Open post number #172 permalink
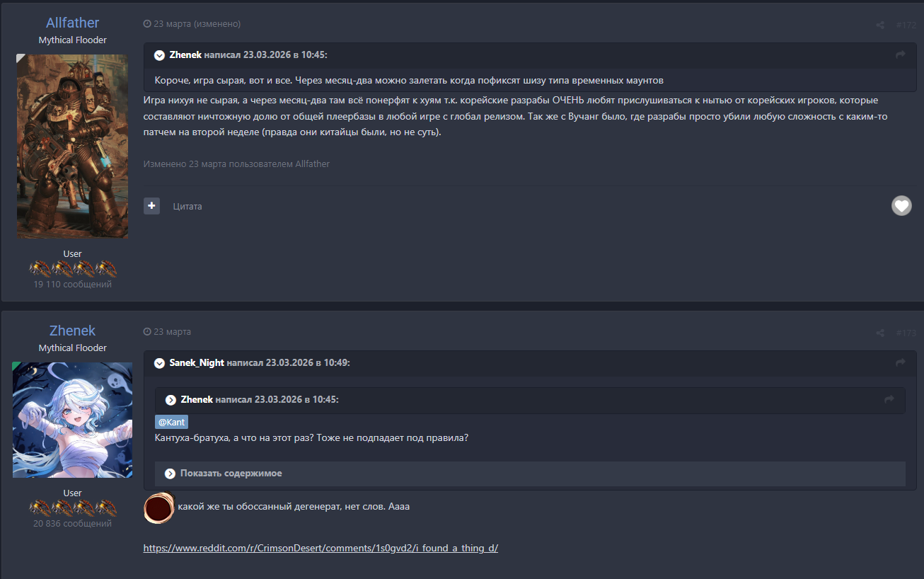The height and width of the screenshot is (579, 924). [906, 25]
